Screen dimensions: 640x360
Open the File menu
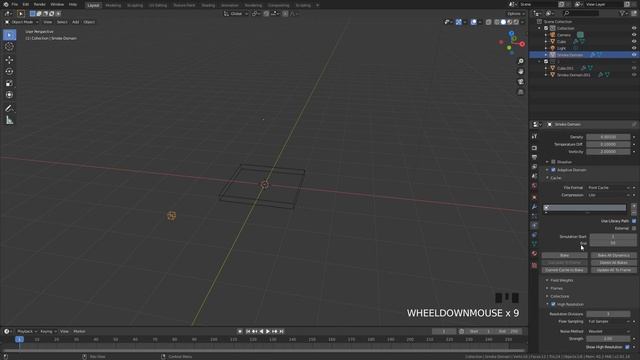pyautogui.click(x=15, y=4)
